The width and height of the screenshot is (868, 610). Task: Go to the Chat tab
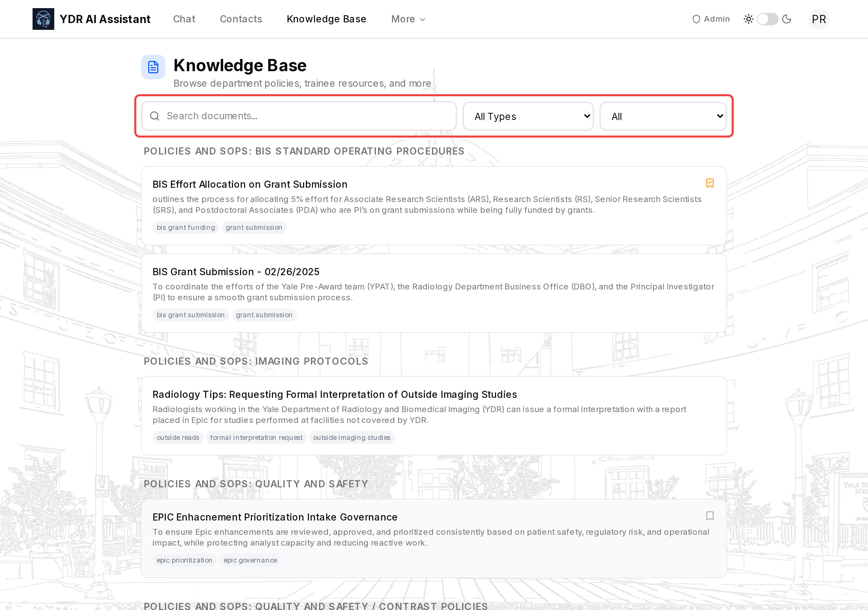[x=184, y=19]
